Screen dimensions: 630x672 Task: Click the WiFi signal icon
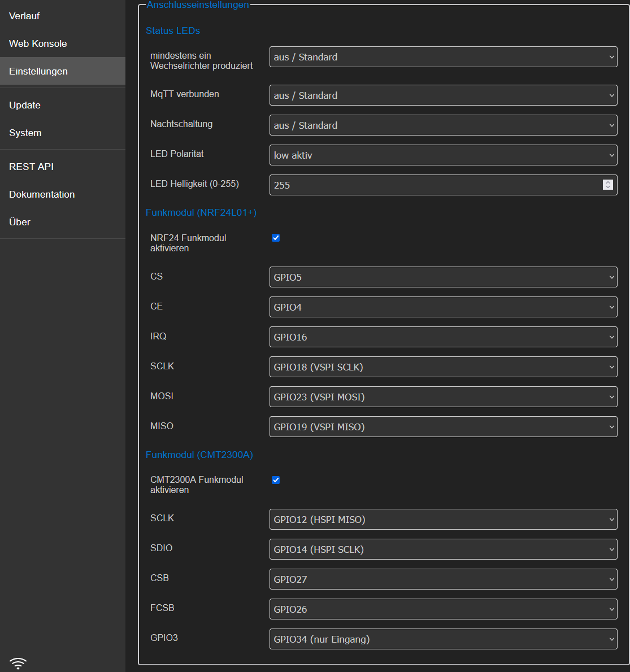(x=18, y=663)
